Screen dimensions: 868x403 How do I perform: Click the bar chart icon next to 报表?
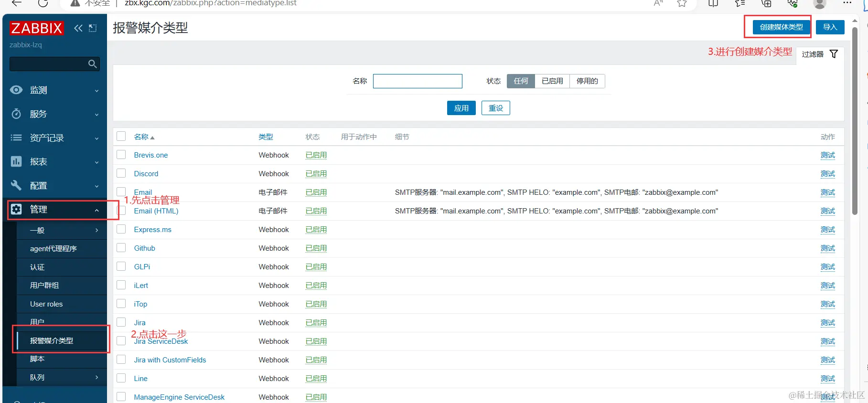[x=16, y=161]
